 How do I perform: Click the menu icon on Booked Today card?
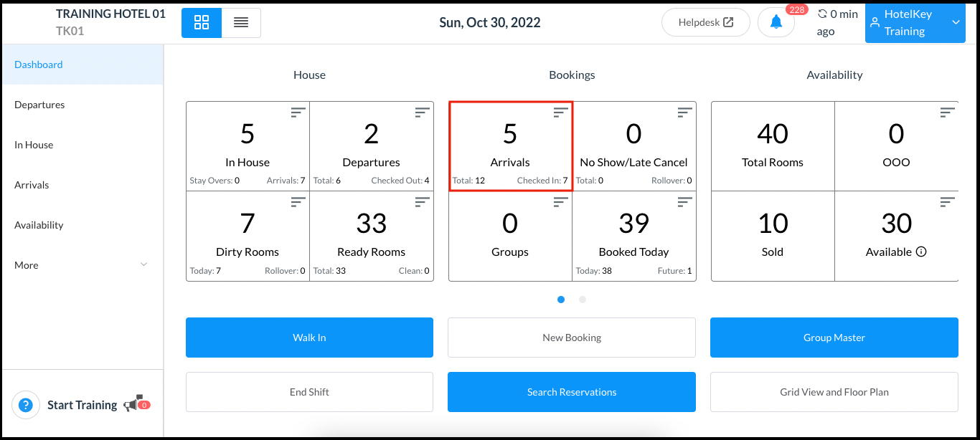[x=684, y=201]
